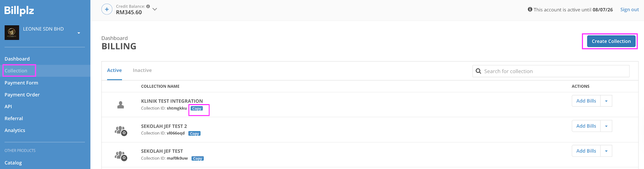This screenshot has width=644, height=169.
Task: Open Payment Form in the sidebar
Action: pos(21,83)
